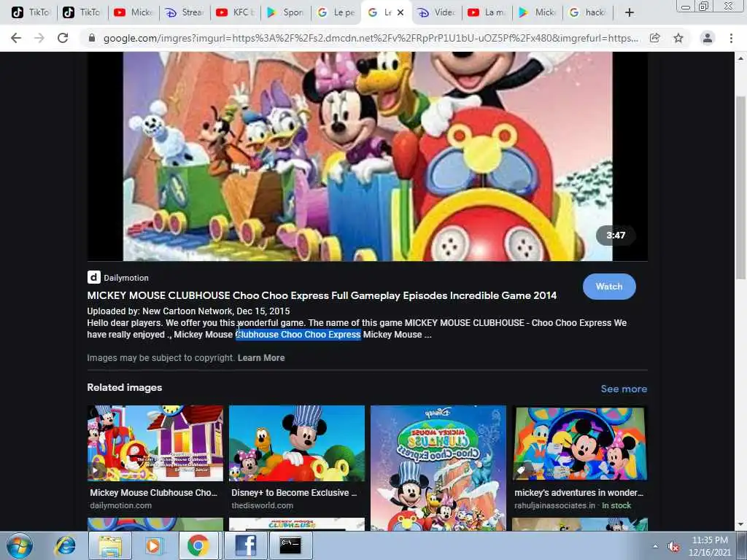Screen dimensions: 747x560
Task: Click the Learn More copyright link
Action: tap(261, 357)
